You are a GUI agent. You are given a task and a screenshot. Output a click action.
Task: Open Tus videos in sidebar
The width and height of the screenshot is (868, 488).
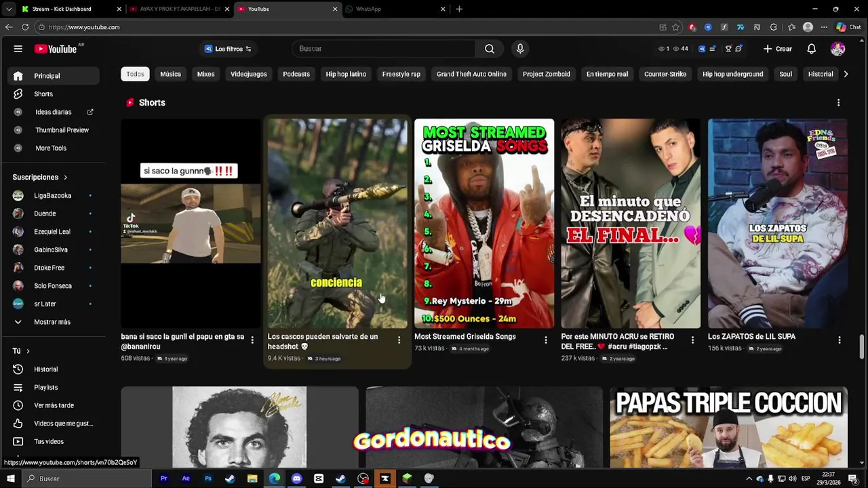[52, 442]
